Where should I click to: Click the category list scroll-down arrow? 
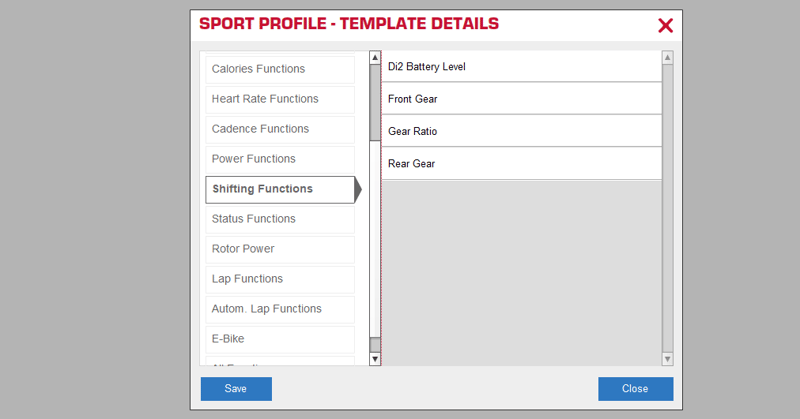375,358
